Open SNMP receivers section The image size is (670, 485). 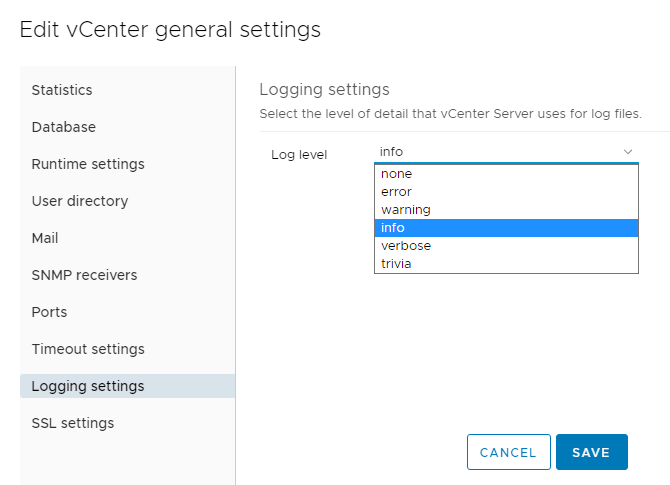(85, 275)
